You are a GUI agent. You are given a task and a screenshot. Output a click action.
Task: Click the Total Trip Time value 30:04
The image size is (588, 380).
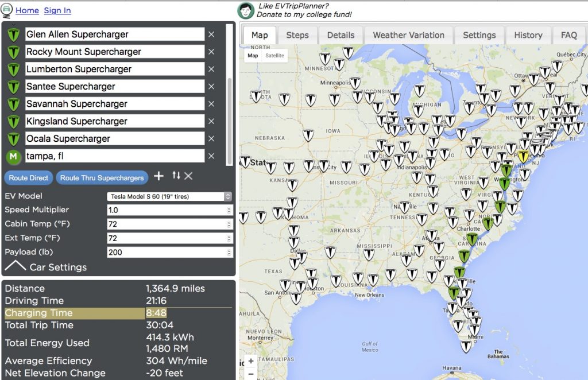click(x=160, y=325)
